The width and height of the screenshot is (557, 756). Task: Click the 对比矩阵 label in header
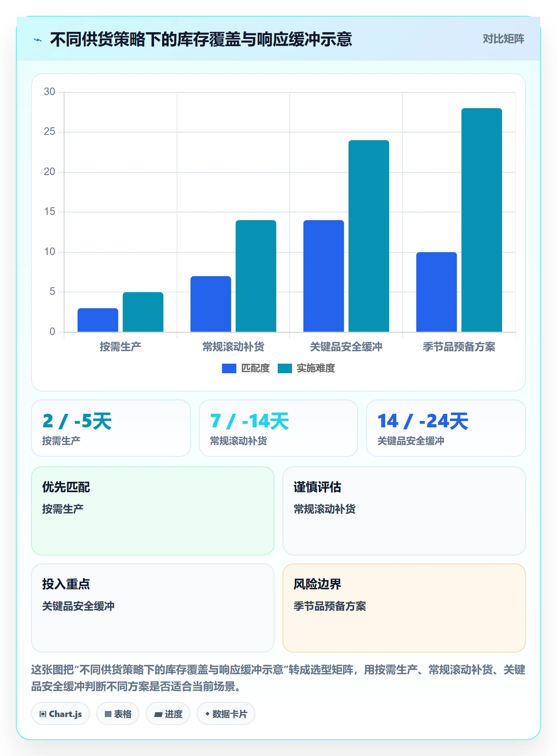503,39
